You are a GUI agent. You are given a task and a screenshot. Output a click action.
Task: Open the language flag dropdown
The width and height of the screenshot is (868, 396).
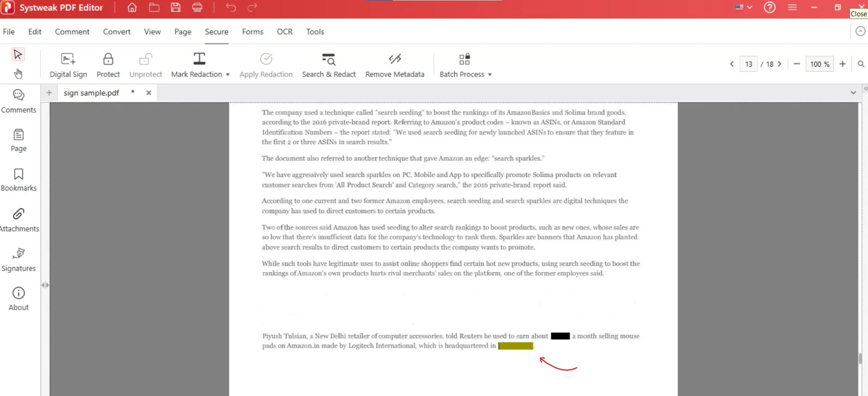pyautogui.click(x=744, y=7)
